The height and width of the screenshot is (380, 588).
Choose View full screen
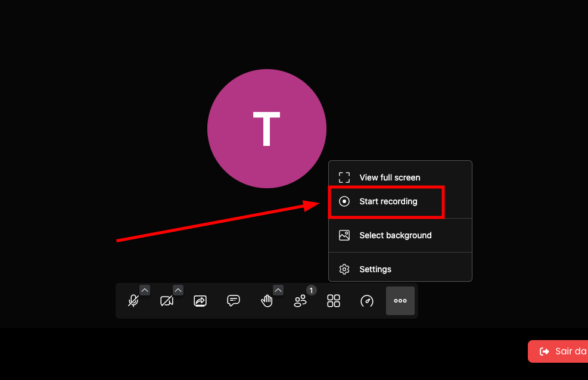point(400,177)
